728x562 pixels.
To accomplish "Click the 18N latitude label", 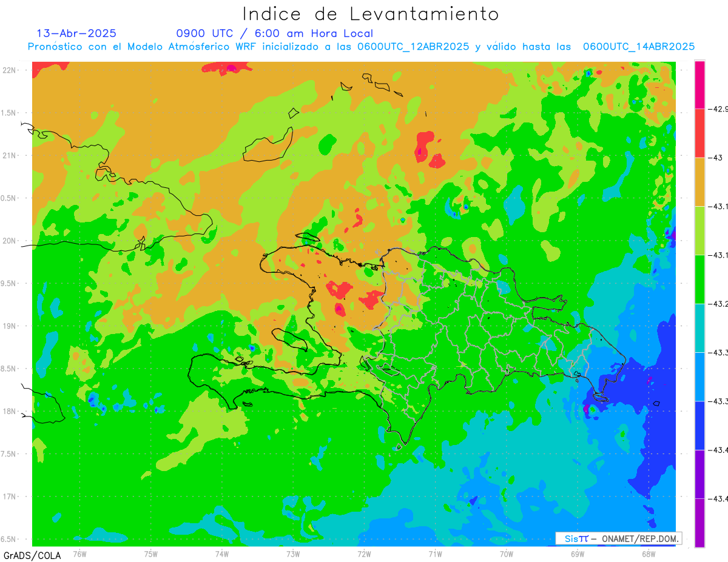I will [9, 411].
